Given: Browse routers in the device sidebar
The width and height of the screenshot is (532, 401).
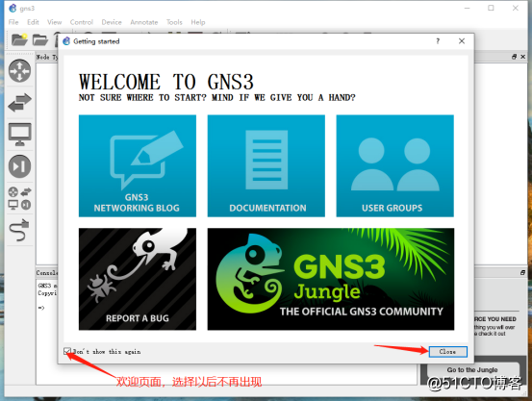Looking at the screenshot, I should tap(19, 71).
